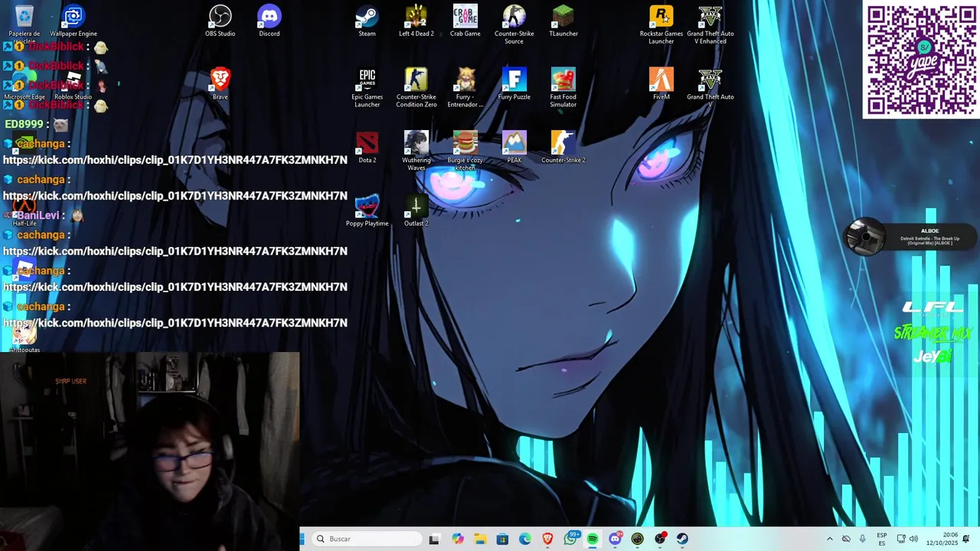This screenshot has height=551, width=980.
Task: Select Grand Theft Auto V icon beside FiveM
Action: click(x=710, y=88)
